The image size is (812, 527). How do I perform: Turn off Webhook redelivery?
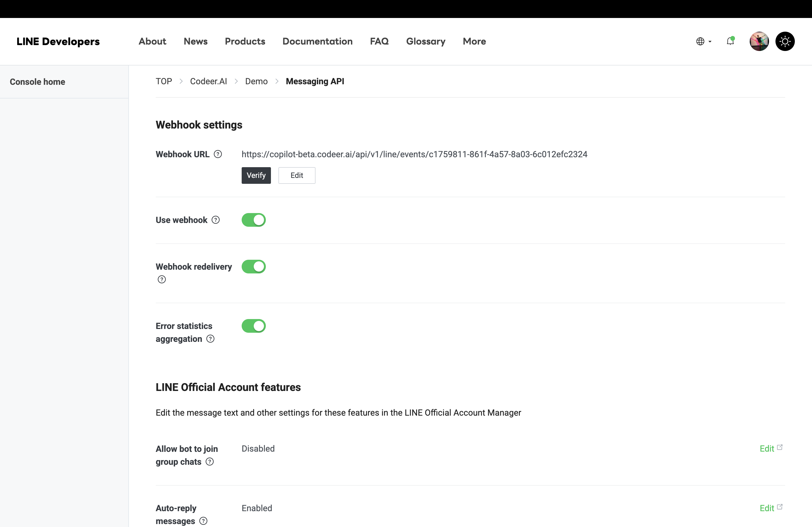pyautogui.click(x=253, y=266)
